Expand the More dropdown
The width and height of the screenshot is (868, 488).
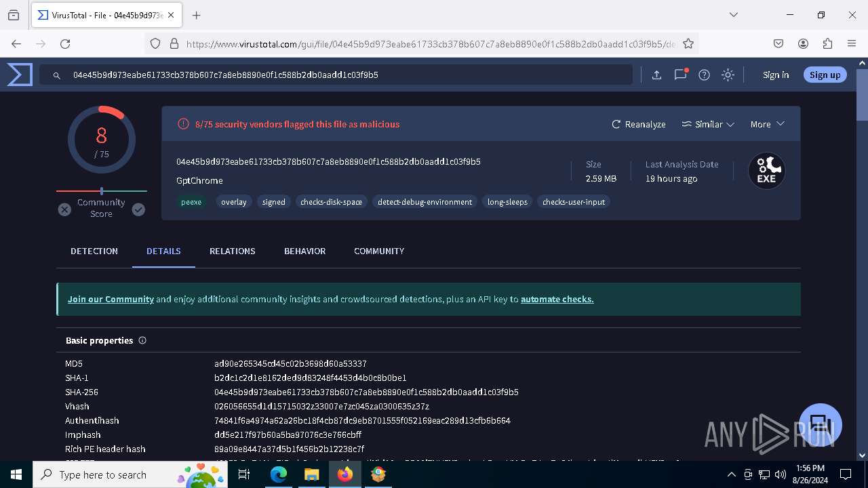click(x=768, y=124)
